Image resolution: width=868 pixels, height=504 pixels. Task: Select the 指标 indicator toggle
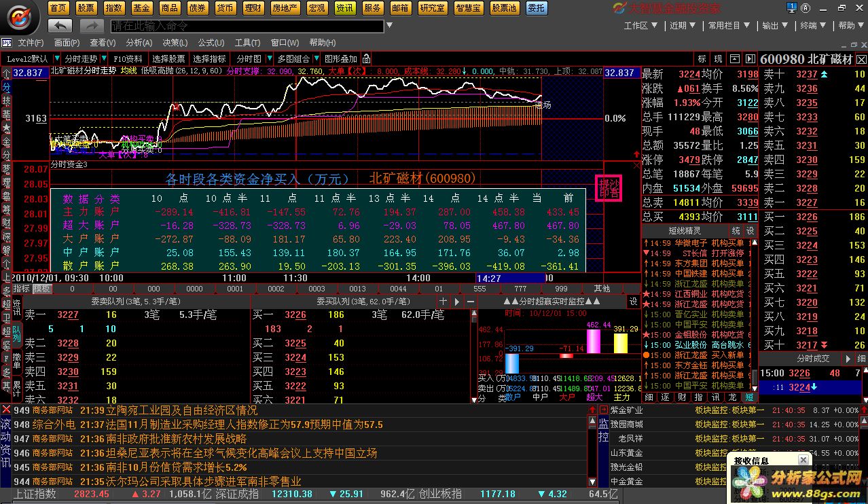22,289
